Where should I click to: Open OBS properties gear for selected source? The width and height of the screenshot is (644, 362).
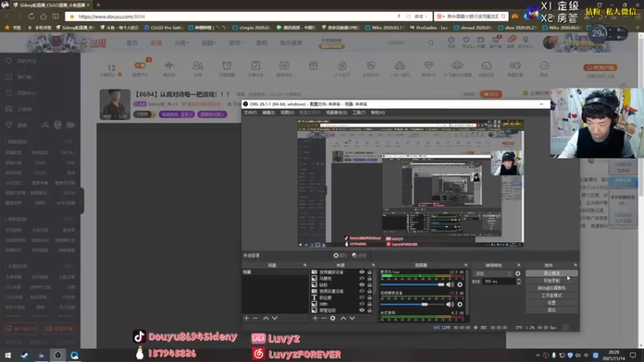tap(340, 255)
